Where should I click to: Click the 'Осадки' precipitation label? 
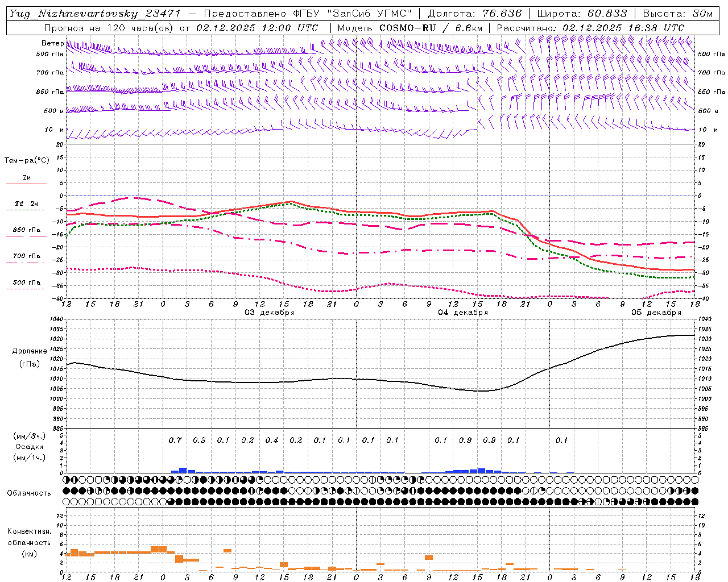pos(30,447)
